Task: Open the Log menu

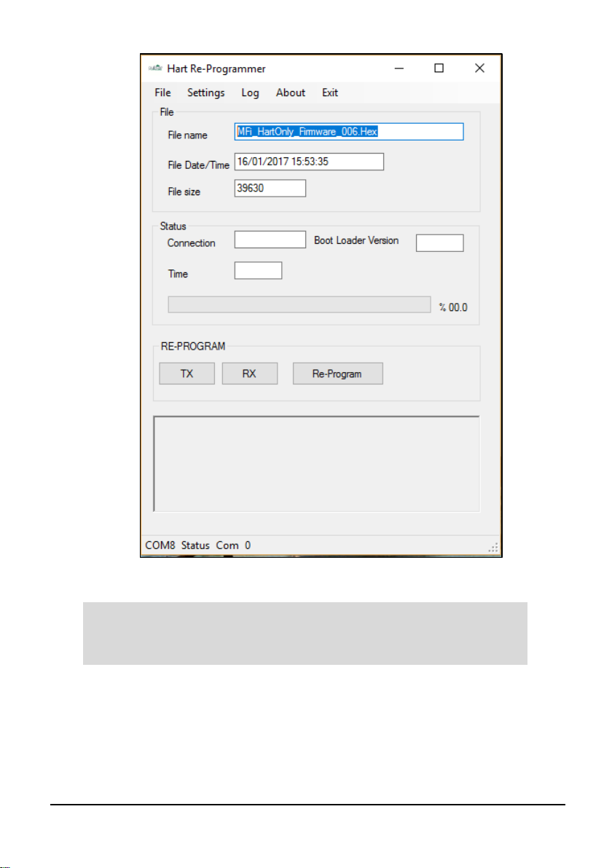Action: tap(250, 92)
